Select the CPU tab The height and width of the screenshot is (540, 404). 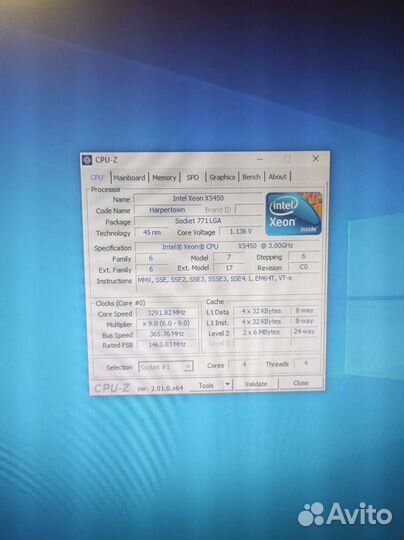(x=97, y=177)
